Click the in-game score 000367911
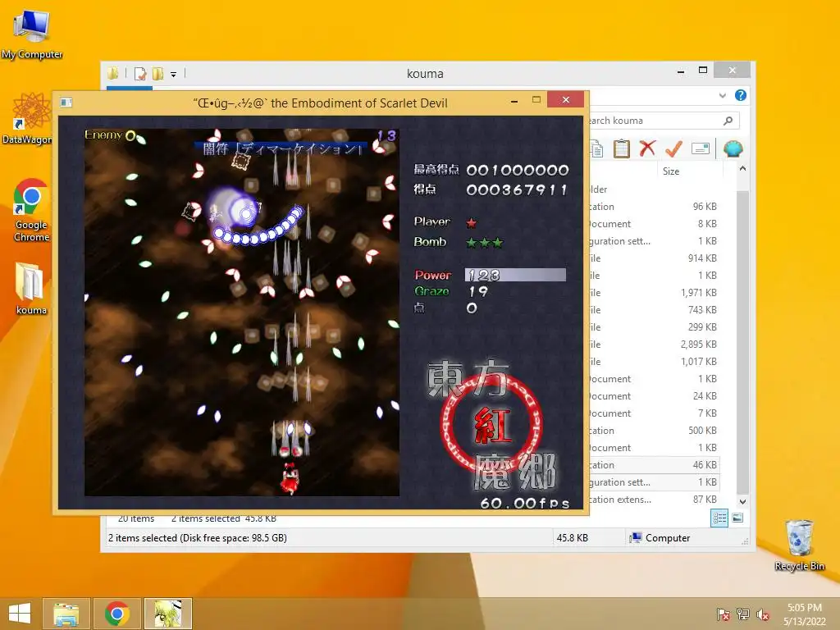 pyautogui.click(x=517, y=189)
